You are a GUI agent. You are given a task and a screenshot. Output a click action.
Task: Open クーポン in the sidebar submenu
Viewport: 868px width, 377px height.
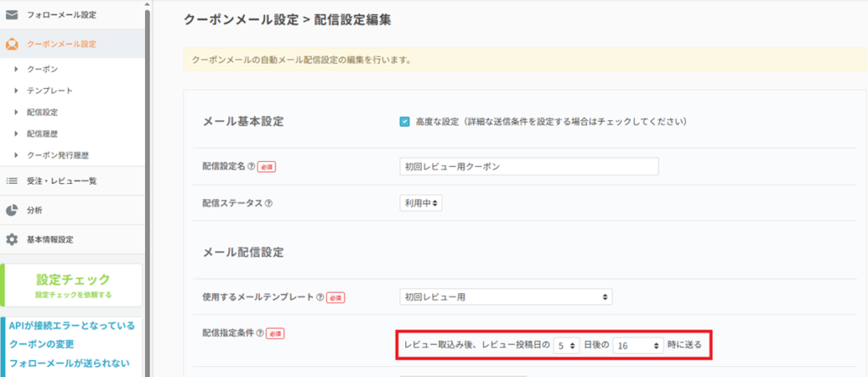(x=42, y=68)
